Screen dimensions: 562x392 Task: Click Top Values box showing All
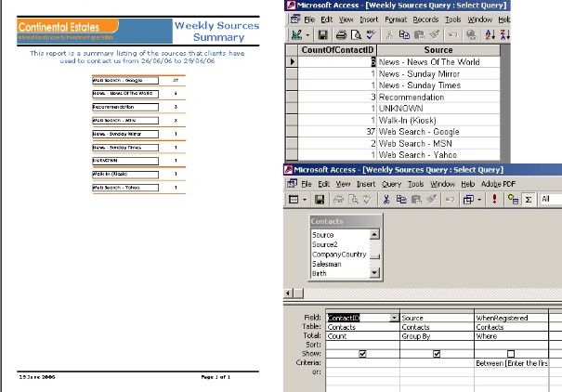pyautogui.click(x=551, y=199)
